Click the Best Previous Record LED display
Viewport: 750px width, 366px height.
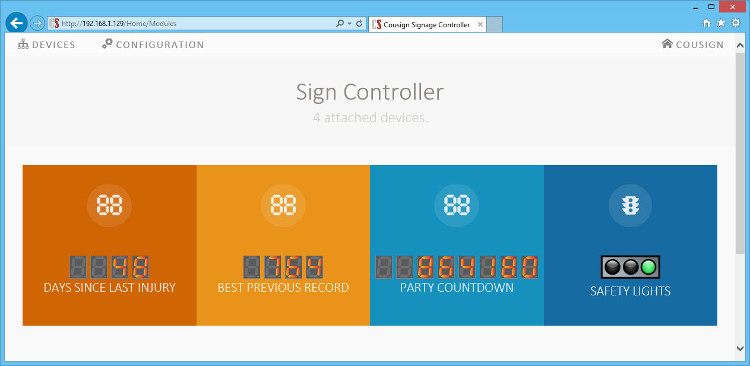283,267
